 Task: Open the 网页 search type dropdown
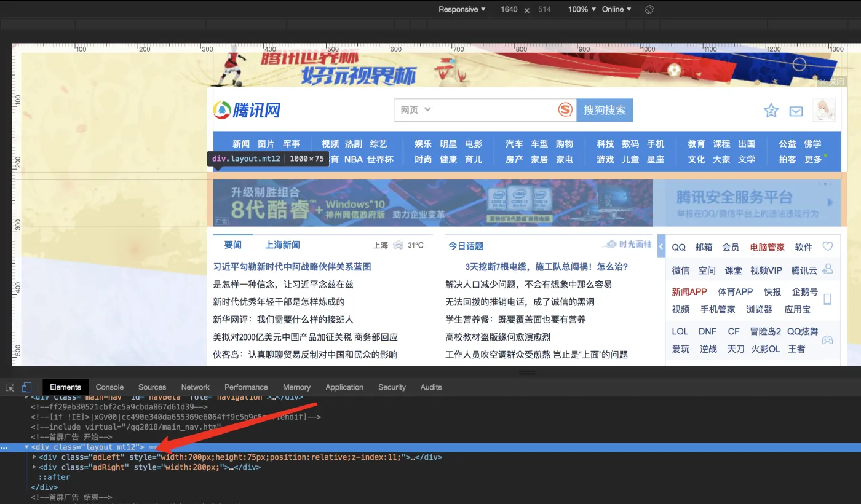click(416, 110)
